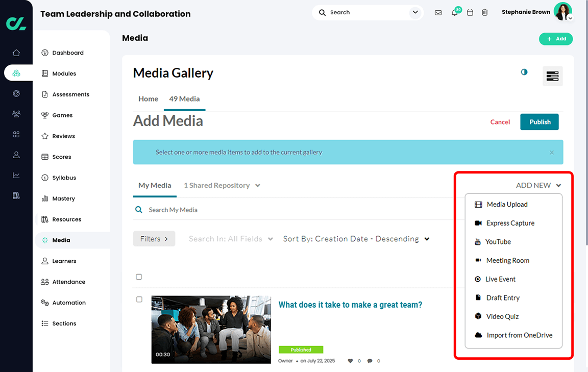
Task: Open Search In: All Fields dropdown
Action: coord(231,239)
